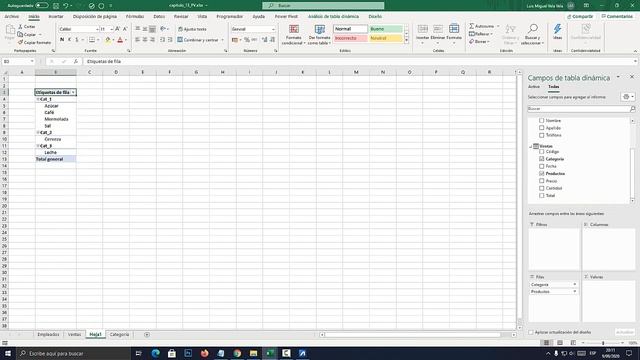Screen dimensions: 640x360
Task: Click the Windows Start button
Action: (8, 353)
